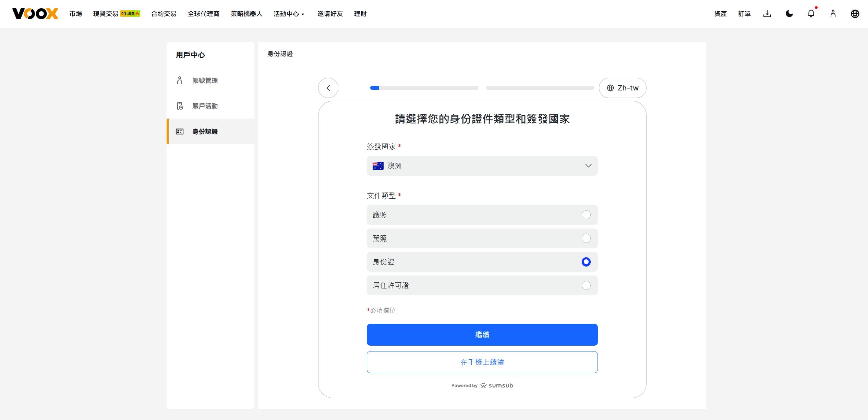Image resolution: width=868 pixels, height=420 pixels.
Task: Toggle dark mode moon icon
Action: (789, 14)
